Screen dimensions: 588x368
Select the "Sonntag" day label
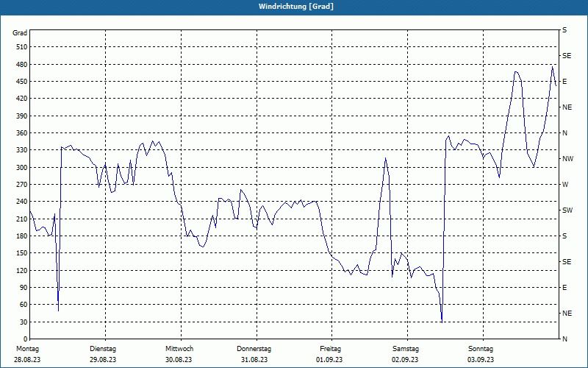point(481,349)
